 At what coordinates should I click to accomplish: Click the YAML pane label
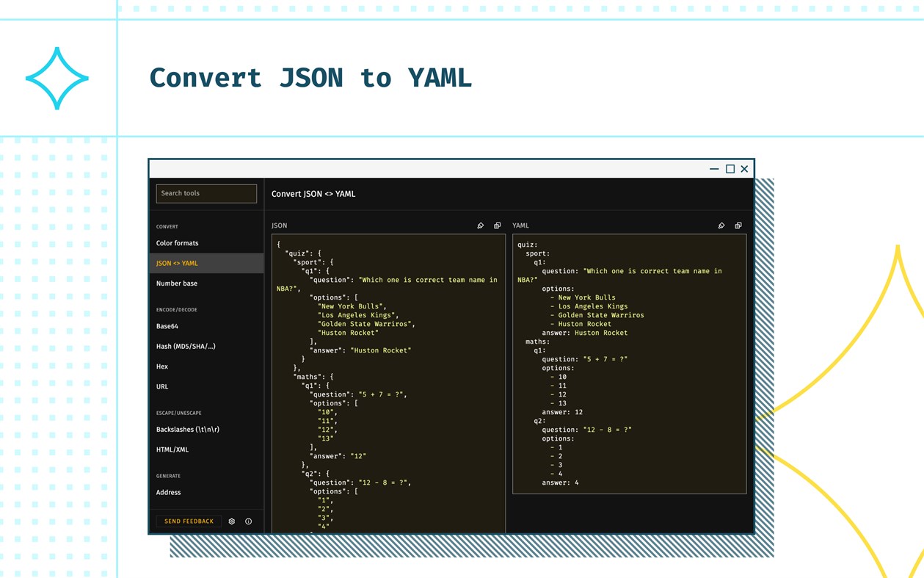click(520, 225)
